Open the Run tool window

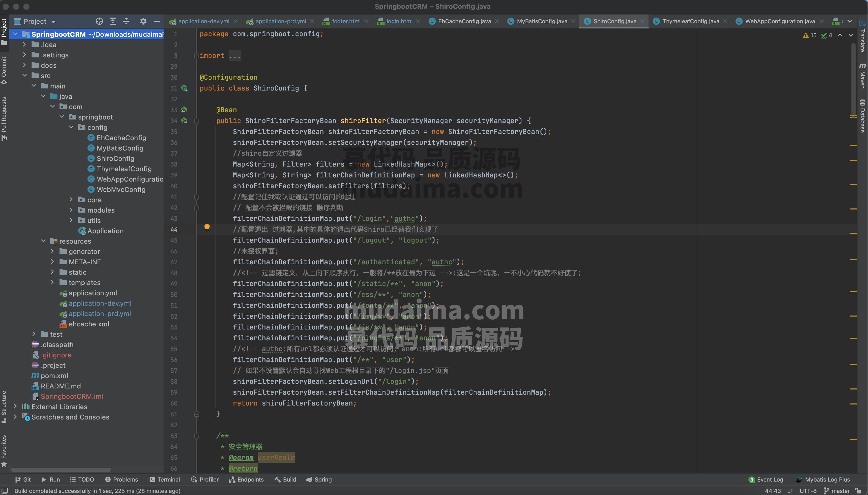click(50, 479)
